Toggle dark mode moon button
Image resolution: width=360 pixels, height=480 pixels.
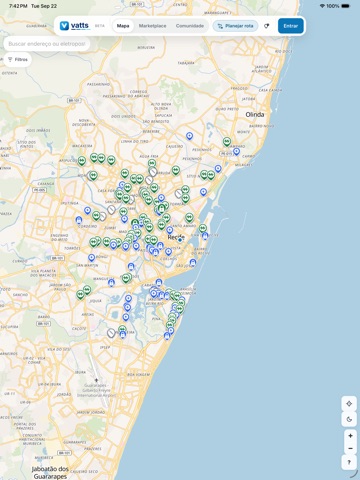coord(349,419)
